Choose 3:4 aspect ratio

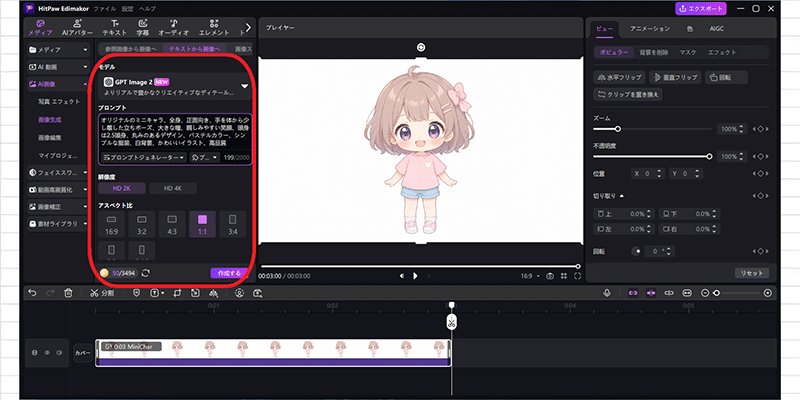pos(233,224)
